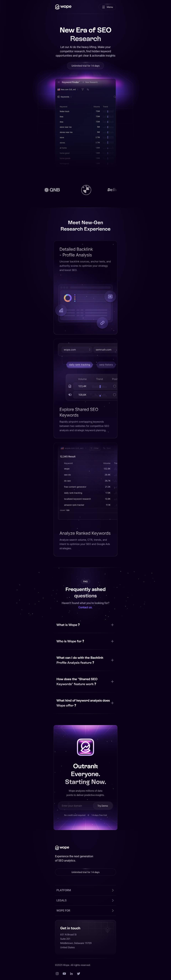Expand the 'Who is Wope for ?' question
The width and height of the screenshot is (171, 980).
click(x=85, y=641)
